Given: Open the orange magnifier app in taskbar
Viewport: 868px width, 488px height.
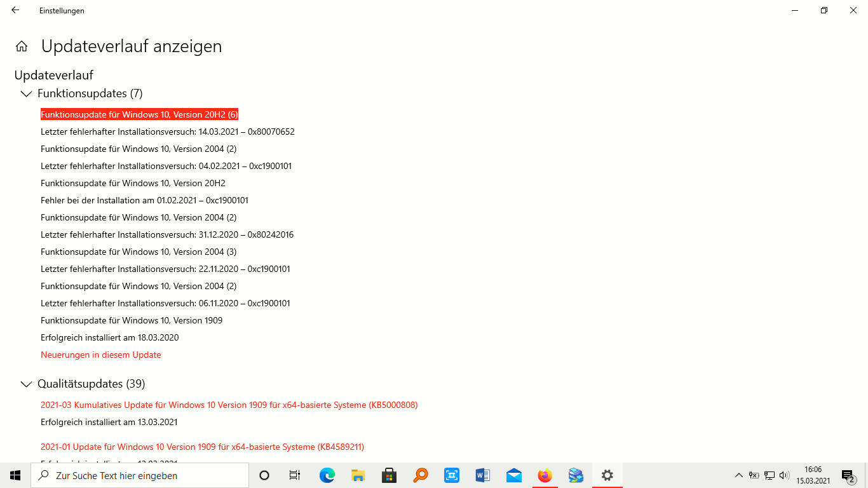Looking at the screenshot, I should [x=420, y=475].
